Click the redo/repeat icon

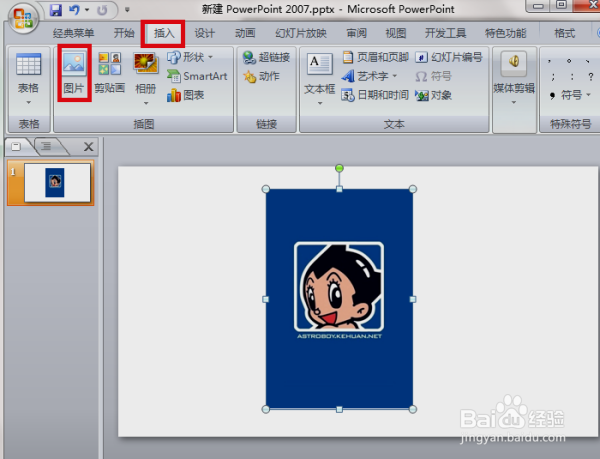[x=102, y=10]
